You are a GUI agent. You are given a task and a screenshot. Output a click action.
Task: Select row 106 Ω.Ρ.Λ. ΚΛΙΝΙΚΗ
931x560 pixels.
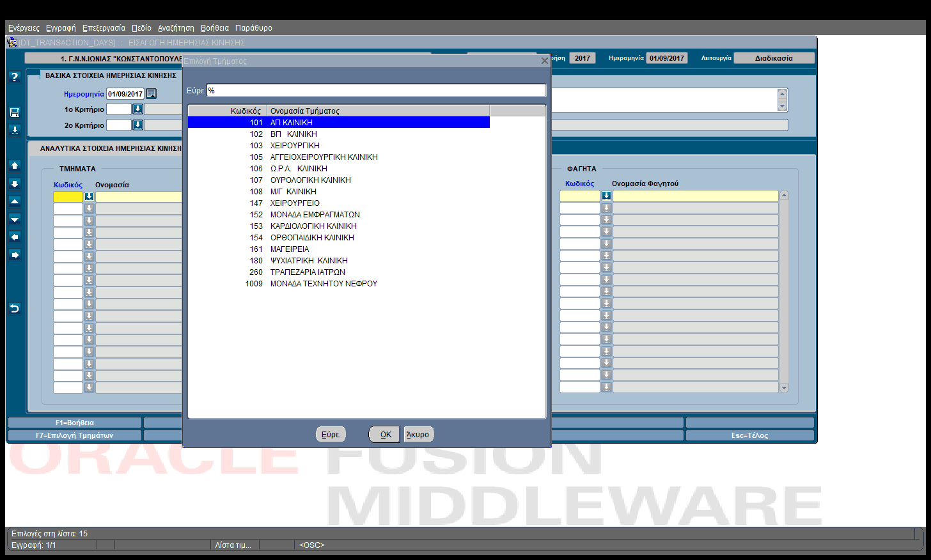tap(339, 169)
